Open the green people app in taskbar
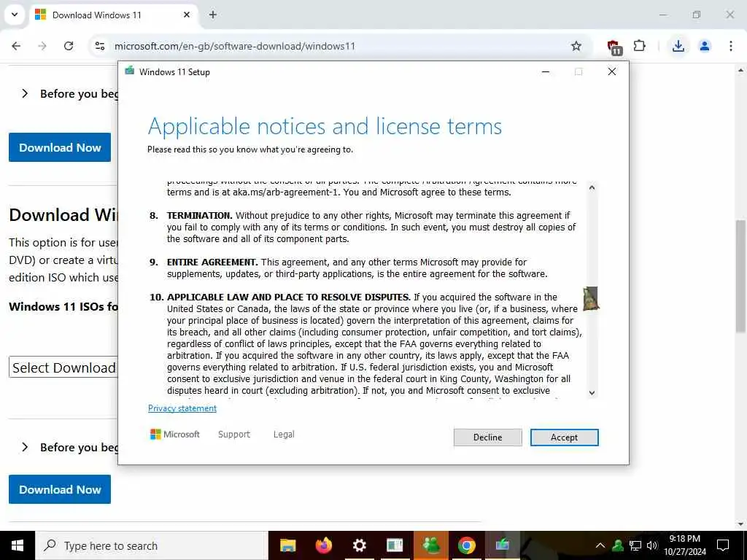747x560 pixels. pos(430,545)
